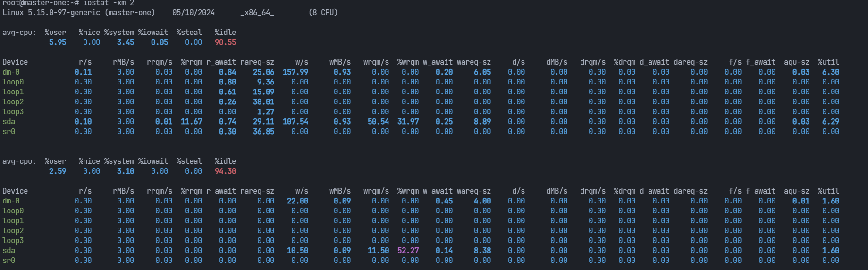Viewport: 868px width, 270px height.
Task: Select the dm-0 aqu-sz value 0.01
Action: point(801,201)
